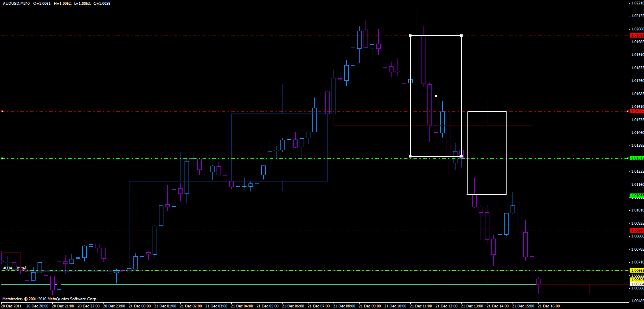644x309 pixels.
Task: Click the red 1.01585 line's left anchor point
Action: [2, 111]
